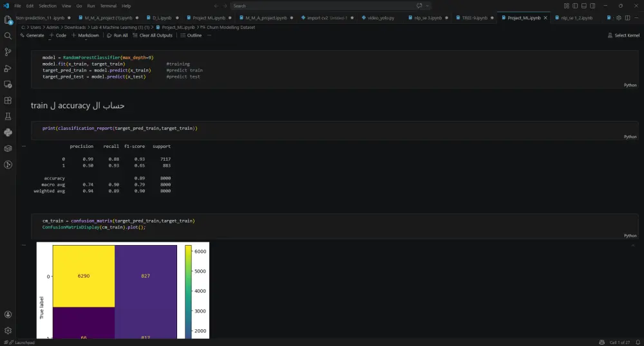Toggle the secondary side bar

592,6
